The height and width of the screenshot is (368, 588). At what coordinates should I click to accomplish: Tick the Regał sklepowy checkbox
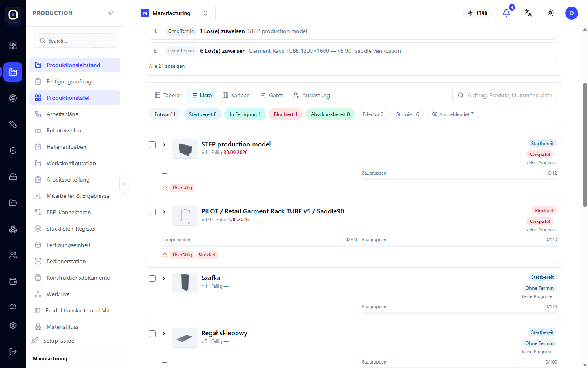[x=152, y=334]
